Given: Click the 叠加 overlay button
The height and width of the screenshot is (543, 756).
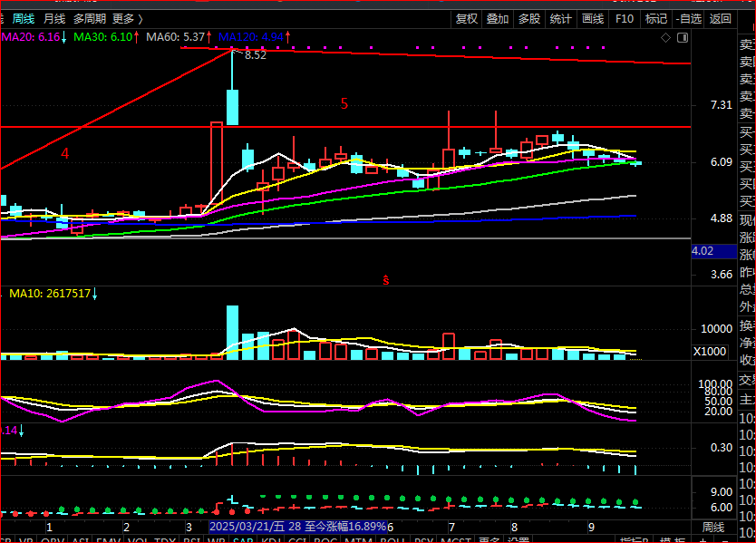Looking at the screenshot, I should tap(498, 19).
